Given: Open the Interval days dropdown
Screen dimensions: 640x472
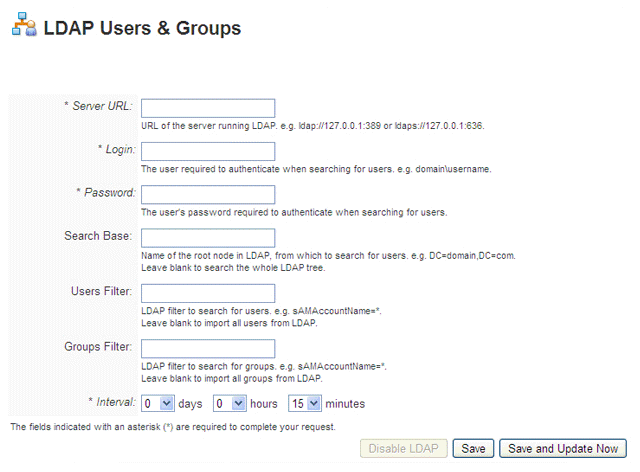Looking at the screenshot, I should point(158,403).
